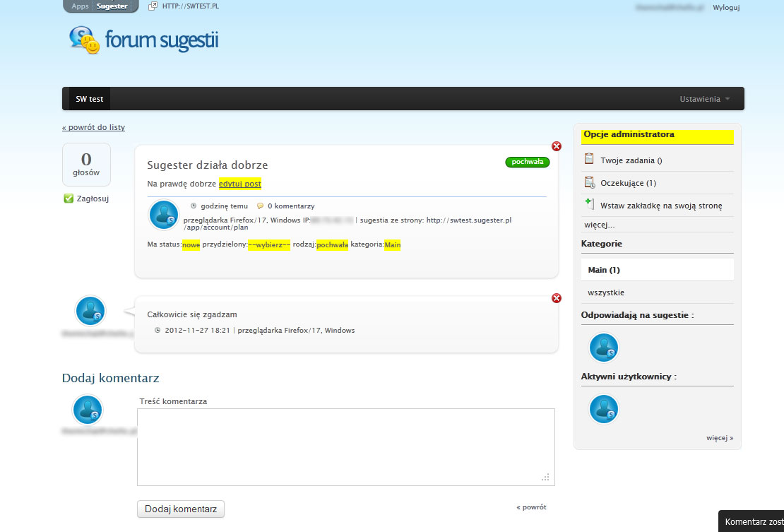The width and height of the screenshot is (784, 532).
Task: Select the Main (1) category
Action: point(657,270)
